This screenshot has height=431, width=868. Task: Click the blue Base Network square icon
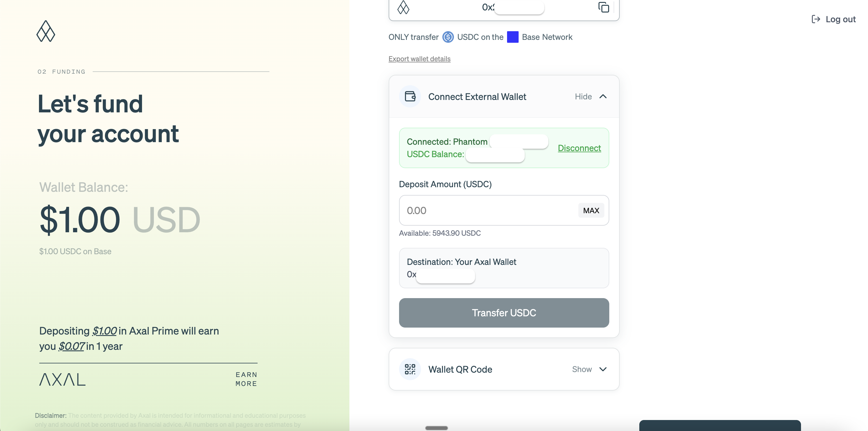(x=513, y=37)
